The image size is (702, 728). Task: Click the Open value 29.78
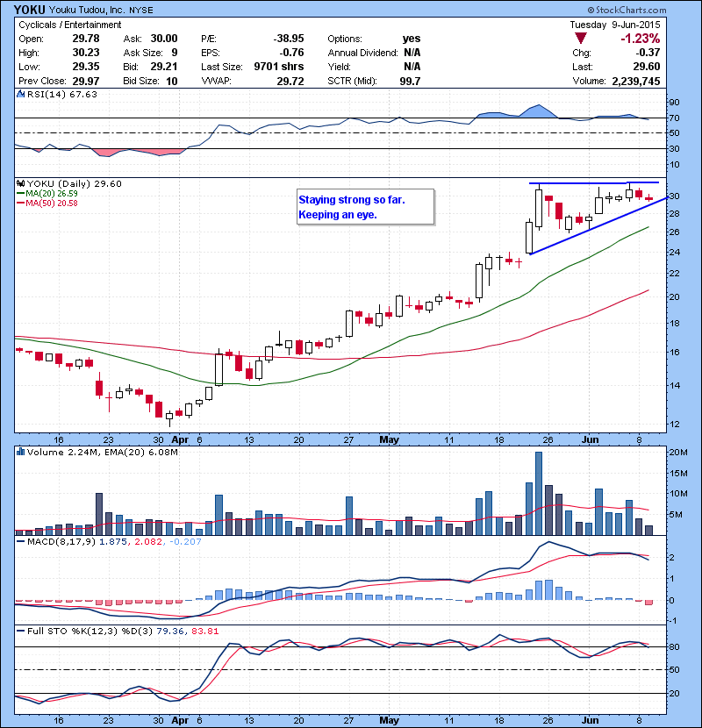pyautogui.click(x=85, y=39)
